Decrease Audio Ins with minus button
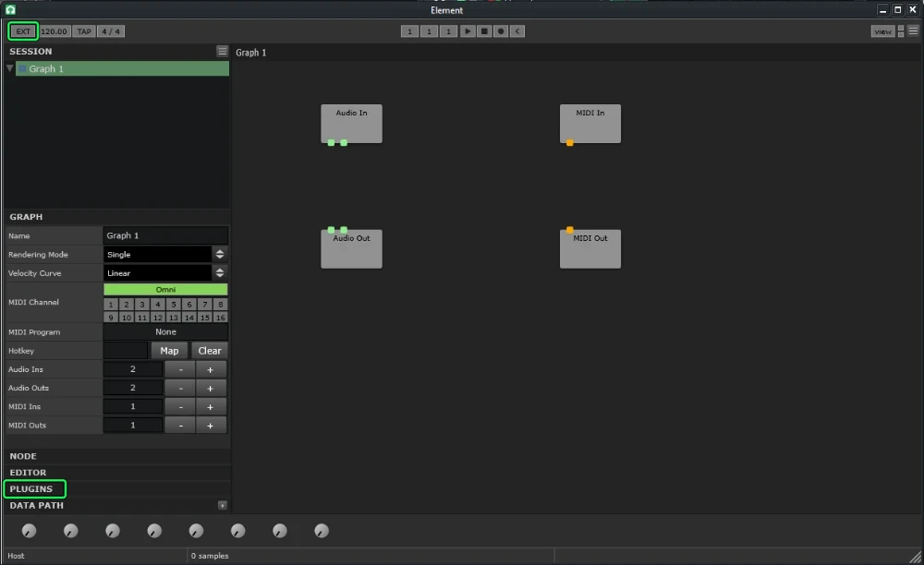The image size is (924, 565). (x=180, y=369)
